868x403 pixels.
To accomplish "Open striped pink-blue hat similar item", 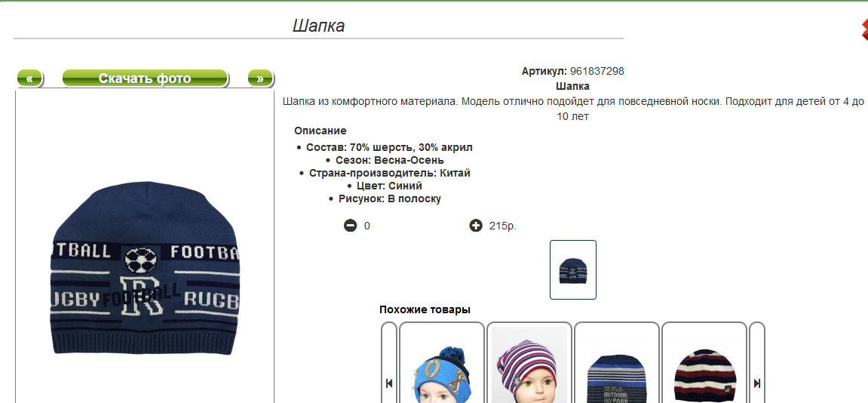I will (x=529, y=363).
